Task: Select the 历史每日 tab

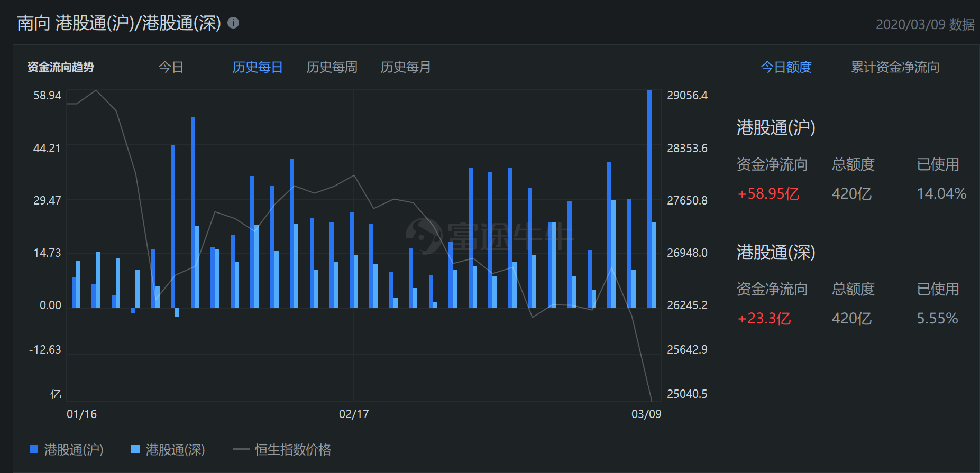Action: [x=258, y=67]
